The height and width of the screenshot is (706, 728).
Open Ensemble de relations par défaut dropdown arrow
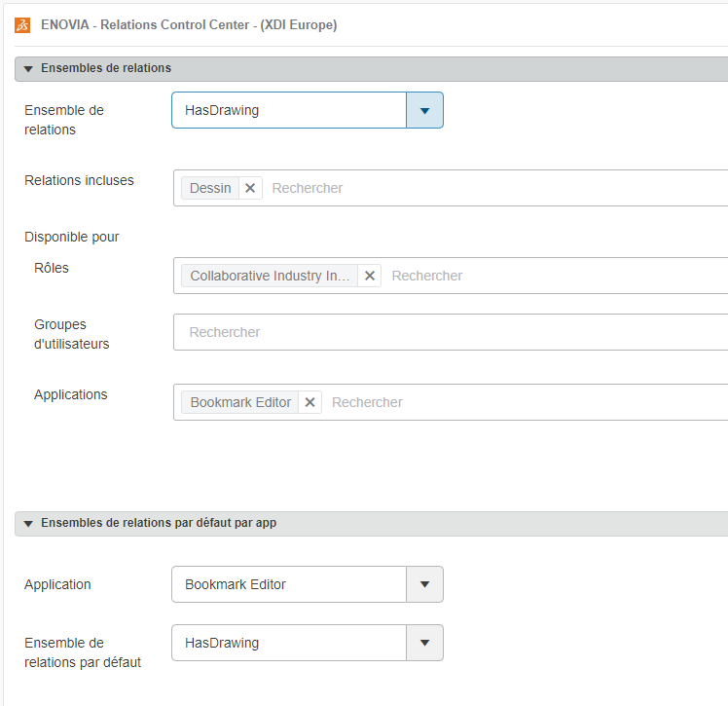(424, 643)
